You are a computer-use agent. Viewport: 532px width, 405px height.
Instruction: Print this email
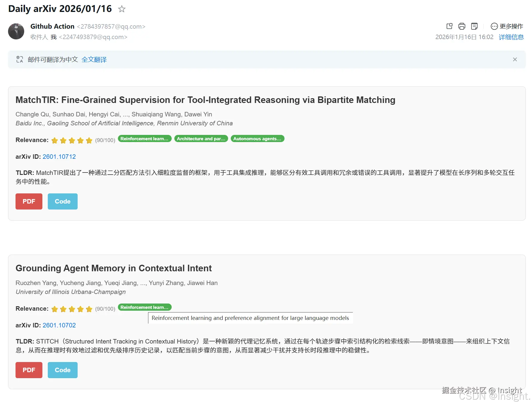(462, 26)
